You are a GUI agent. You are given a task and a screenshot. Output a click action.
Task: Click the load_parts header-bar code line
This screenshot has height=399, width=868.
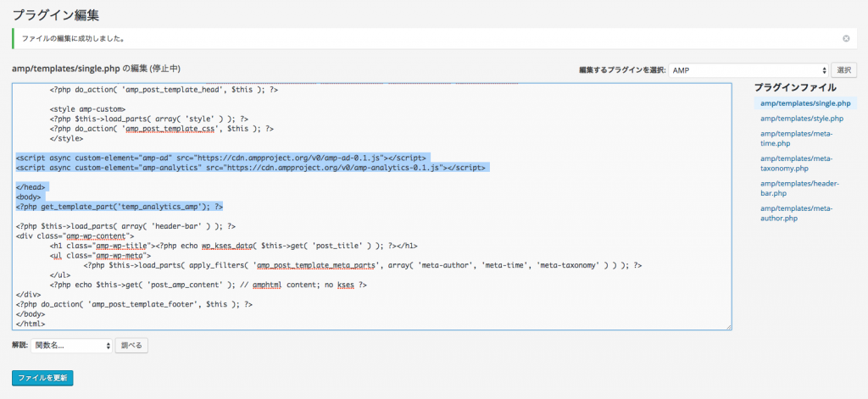[126, 226]
